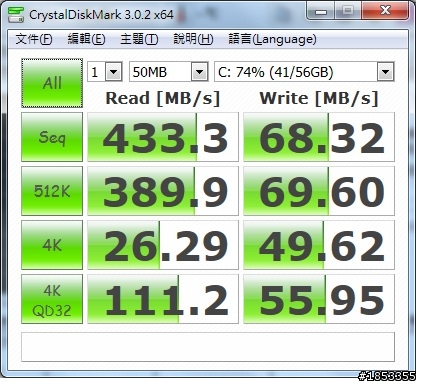The image size is (422, 384).
Task: Click 4K read result 26.29
Action: [x=163, y=245]
